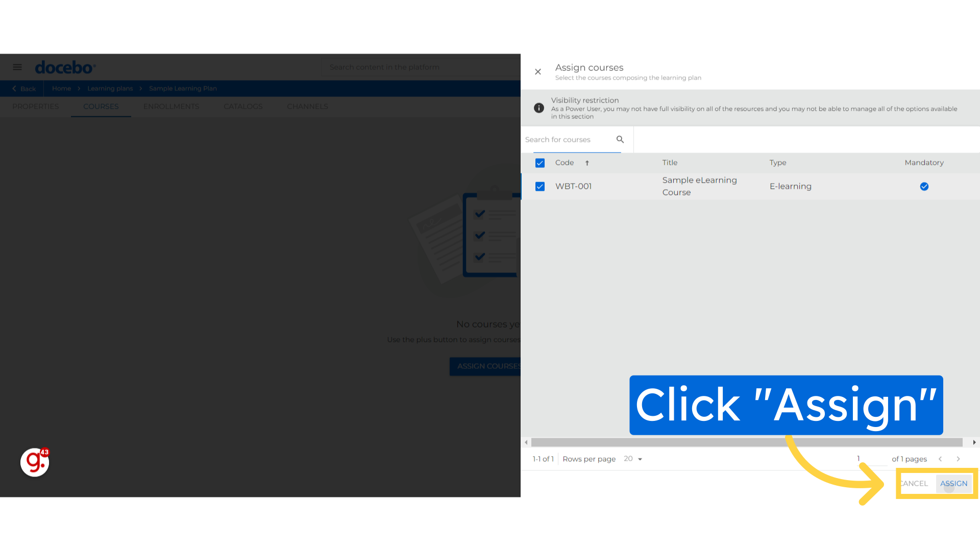This screenshot has width=980, height=551.
Task: Click the search icon for courses
Action: tap(620, 139)
